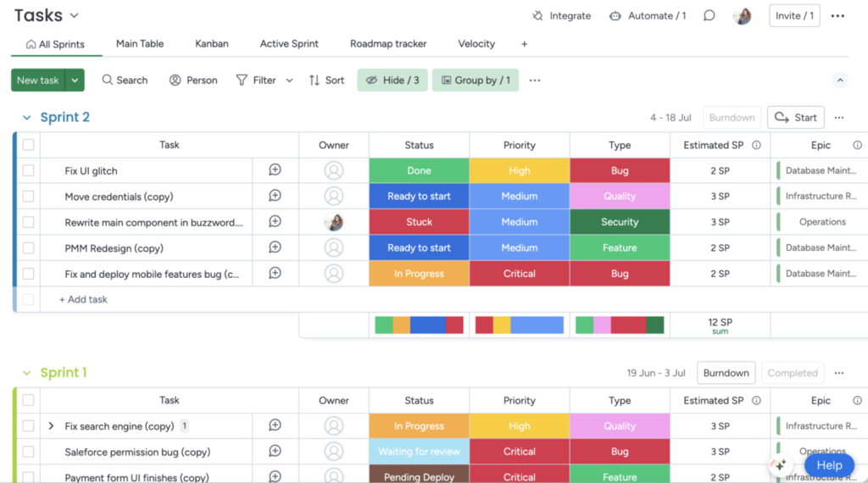
Task: Open the Roadmap tracker tab
Action: coord(388,44)
